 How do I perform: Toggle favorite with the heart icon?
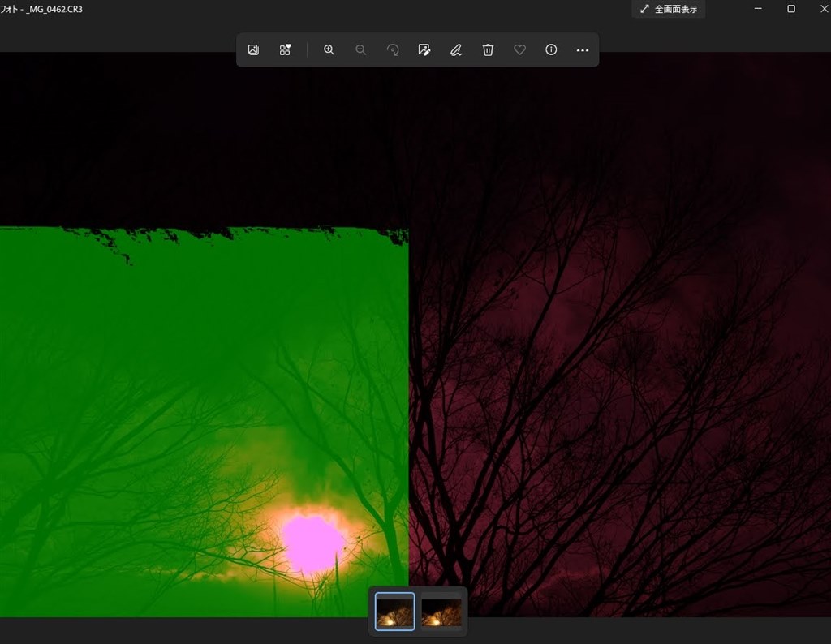tap(519, 50)
